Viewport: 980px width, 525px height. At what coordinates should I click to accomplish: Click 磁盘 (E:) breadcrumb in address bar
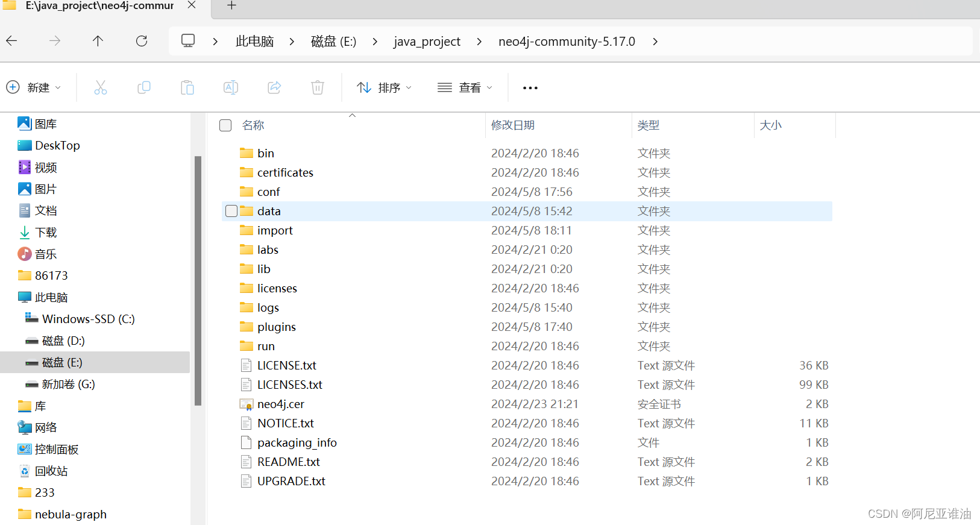(x=333, y=42)
